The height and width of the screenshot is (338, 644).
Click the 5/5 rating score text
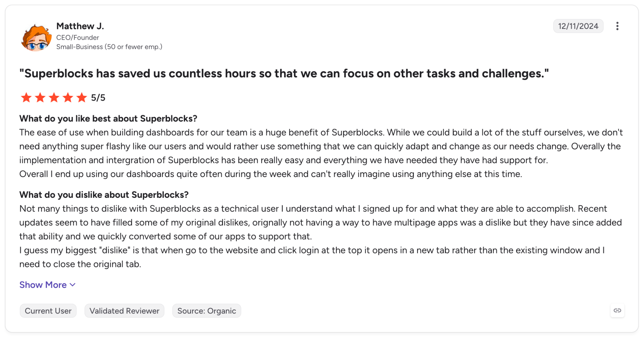(98, 98)
